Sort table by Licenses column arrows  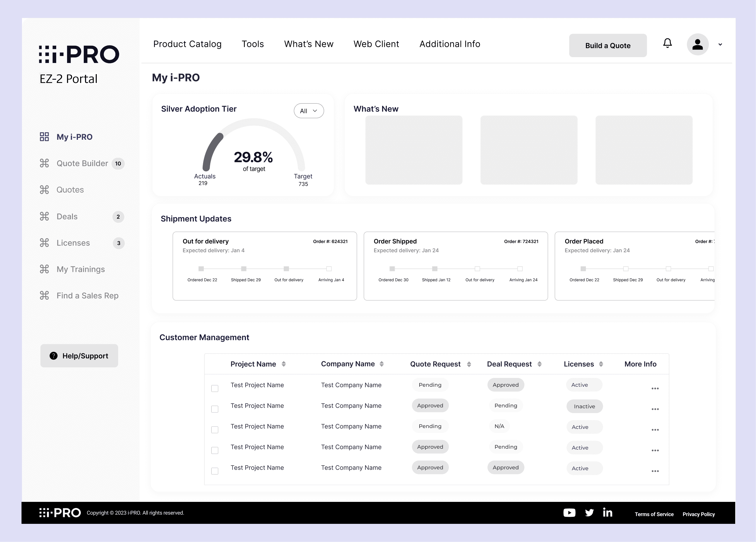[601, 364]
